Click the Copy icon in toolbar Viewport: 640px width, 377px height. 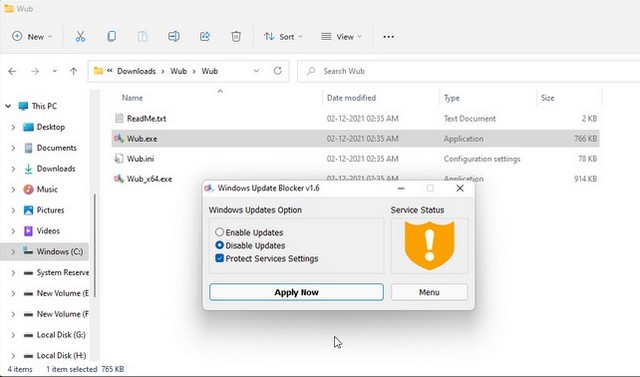point(111,36)
